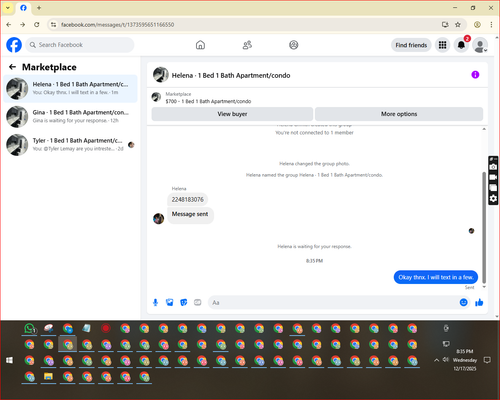Click the Message sent bubble
This screenshot has height=400, width=500.
(190, 214)
